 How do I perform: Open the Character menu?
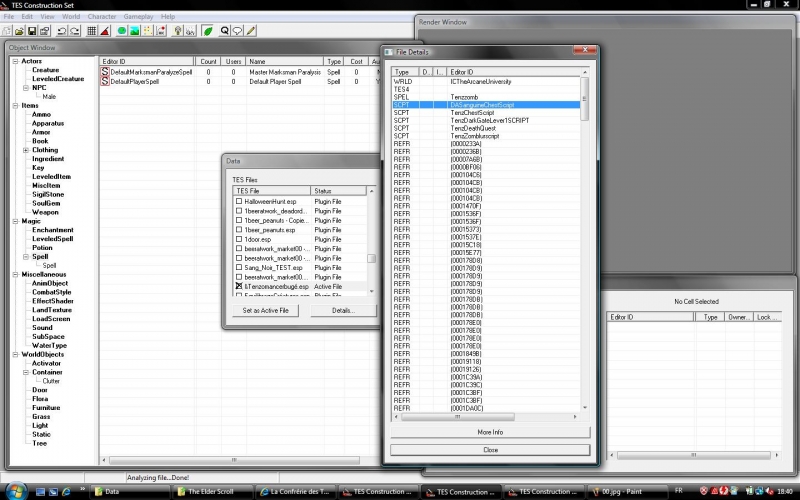102,16
